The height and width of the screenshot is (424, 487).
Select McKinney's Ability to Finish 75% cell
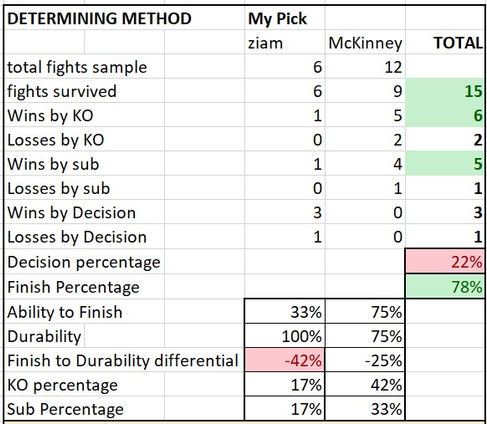[365, 312]
